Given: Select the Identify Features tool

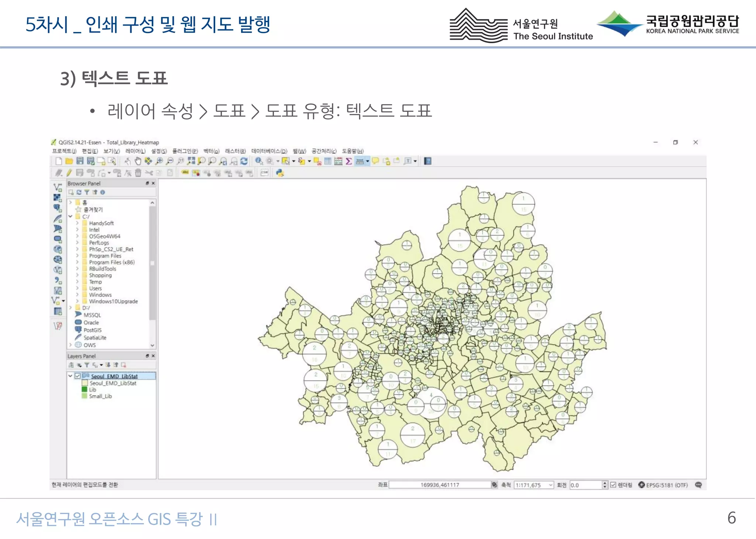Looking at the screenshot, I should point(259,161).
